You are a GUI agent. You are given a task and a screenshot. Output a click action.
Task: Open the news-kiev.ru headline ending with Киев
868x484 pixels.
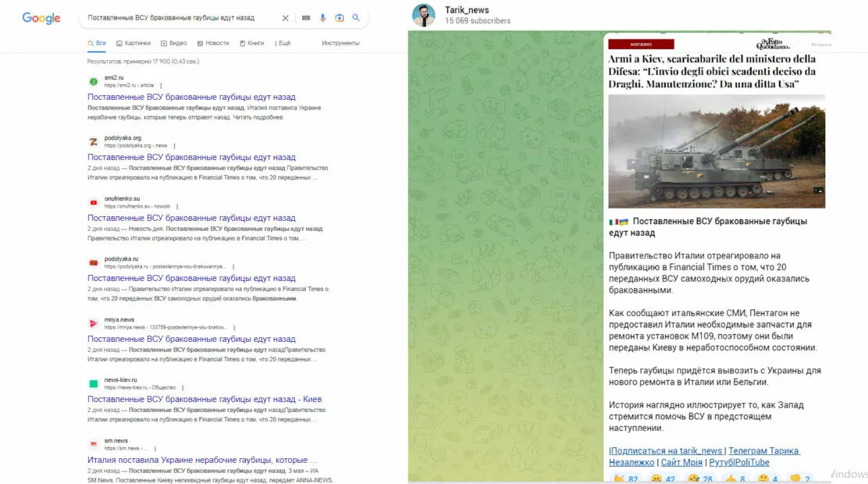(x=205, y=399)
